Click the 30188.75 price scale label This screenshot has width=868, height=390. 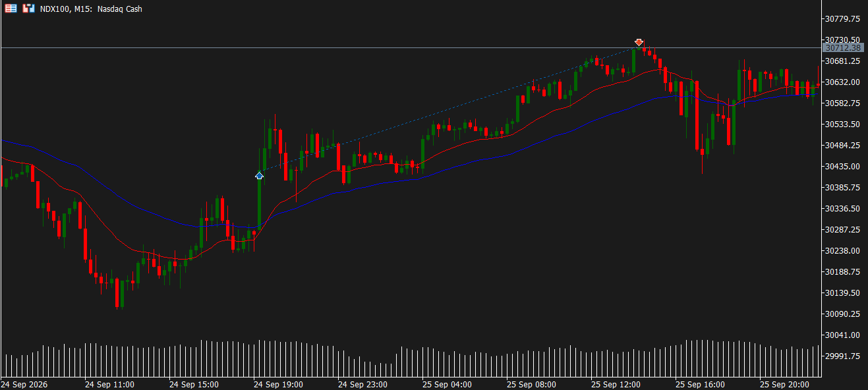pyautogui.click(x=842, y=271)
